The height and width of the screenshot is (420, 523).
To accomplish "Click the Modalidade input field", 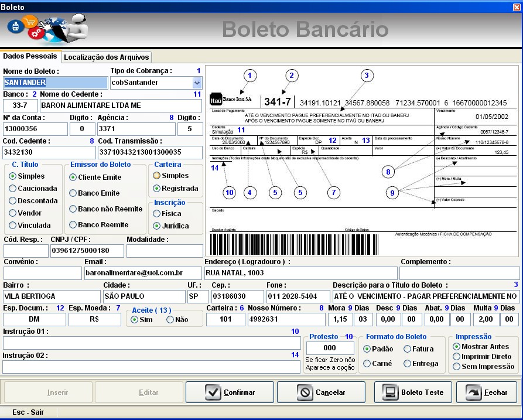I will coord(165,251).
